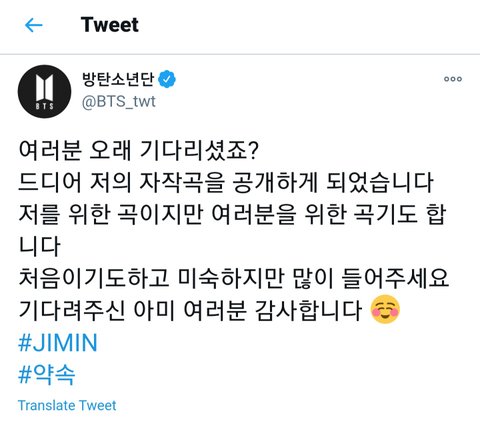
Task: Open the 방탄소년단 display name
Action: [118, 79]
